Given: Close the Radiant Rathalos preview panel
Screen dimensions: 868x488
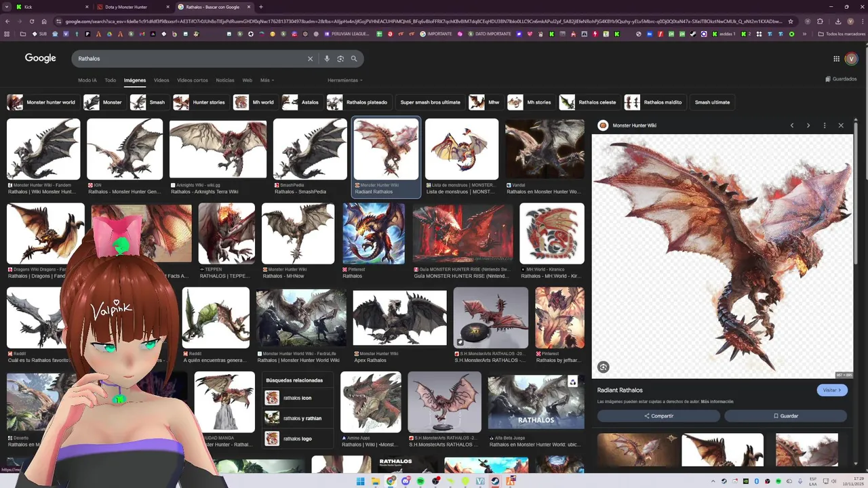Looking at the screenshot, I should click(841, 125).
